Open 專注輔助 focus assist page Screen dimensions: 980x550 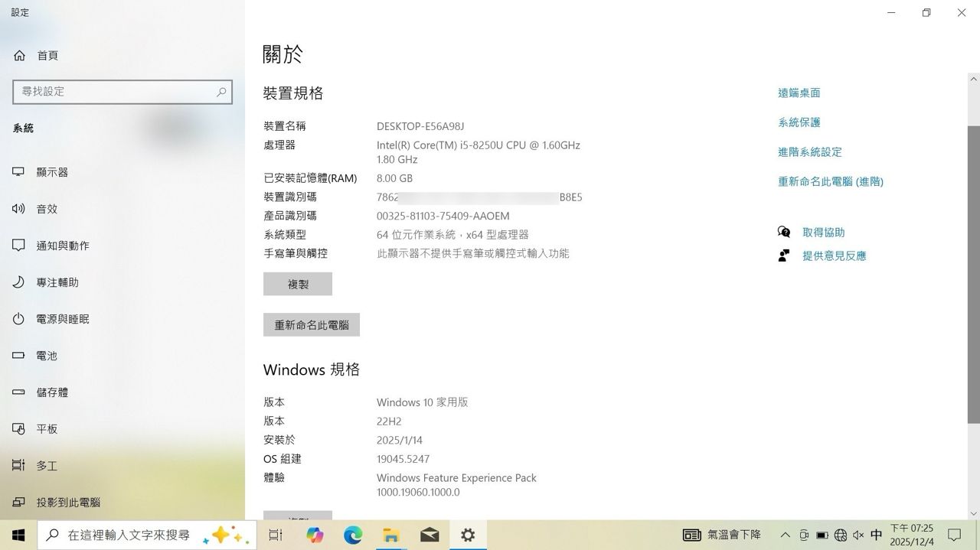pos(57,282)
